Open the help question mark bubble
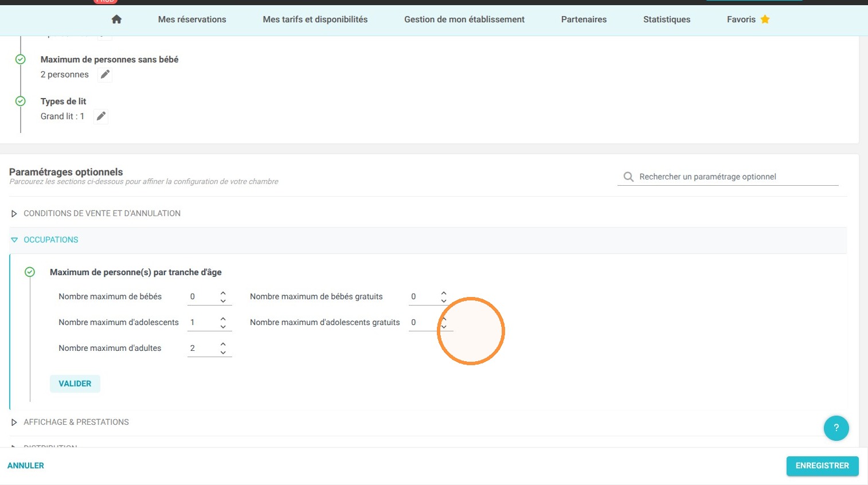The width and height of the screenshot is (868, 485). coord(836,428)
